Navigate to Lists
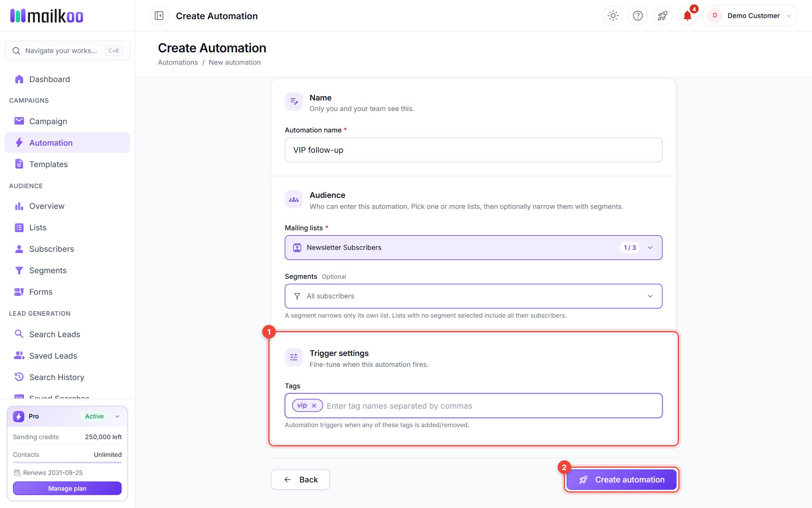The height and width of the screenshot is (508, 812). click(x=67, y=228)
